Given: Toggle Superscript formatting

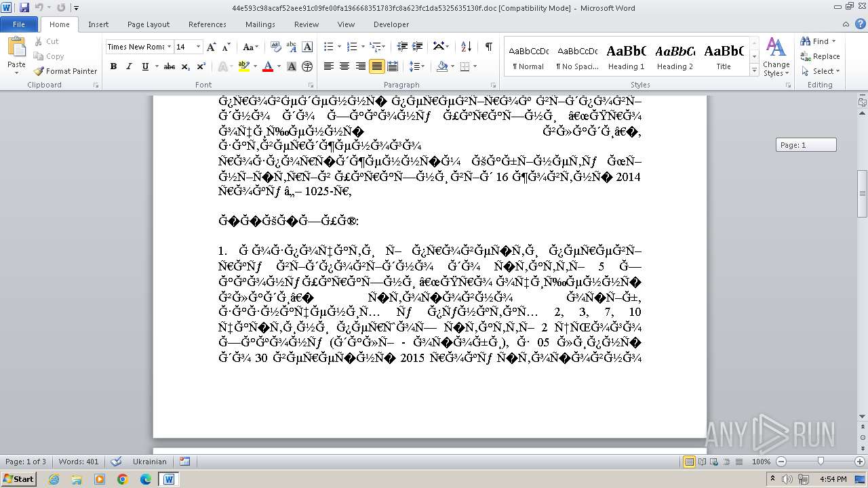Looking at the screenshot, I should [201, 66].
